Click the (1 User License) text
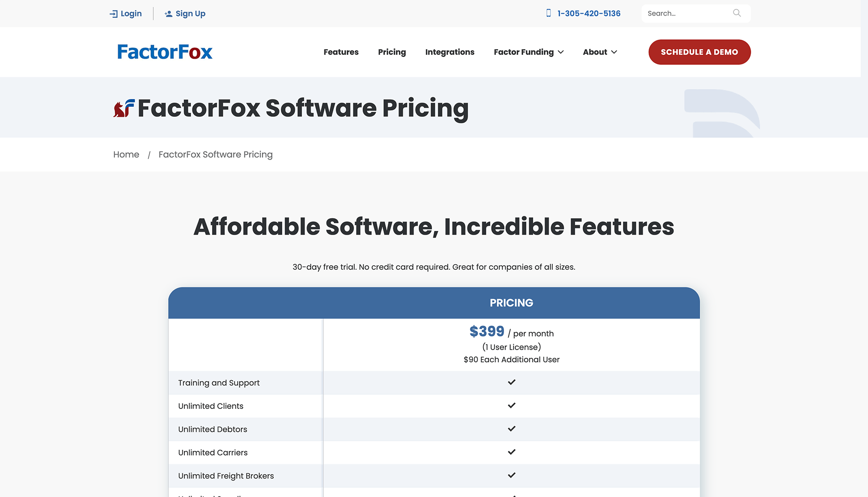Image resolution: width=868 pixels, height=497 pixels. point(511,347)
